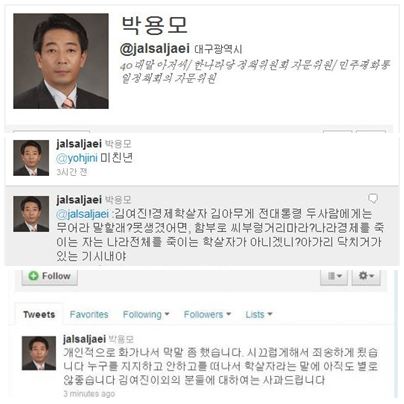Click the @jalsaljaei mention in second tweet
404x404 pixels.
[x=83, y=214]
